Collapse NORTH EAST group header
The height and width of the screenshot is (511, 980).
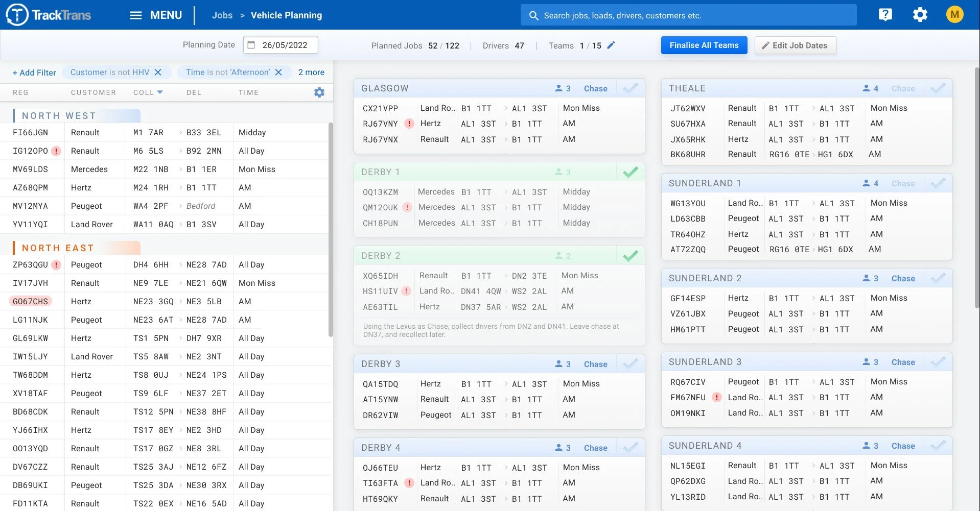pyautogui.click(x=77, y=248)
